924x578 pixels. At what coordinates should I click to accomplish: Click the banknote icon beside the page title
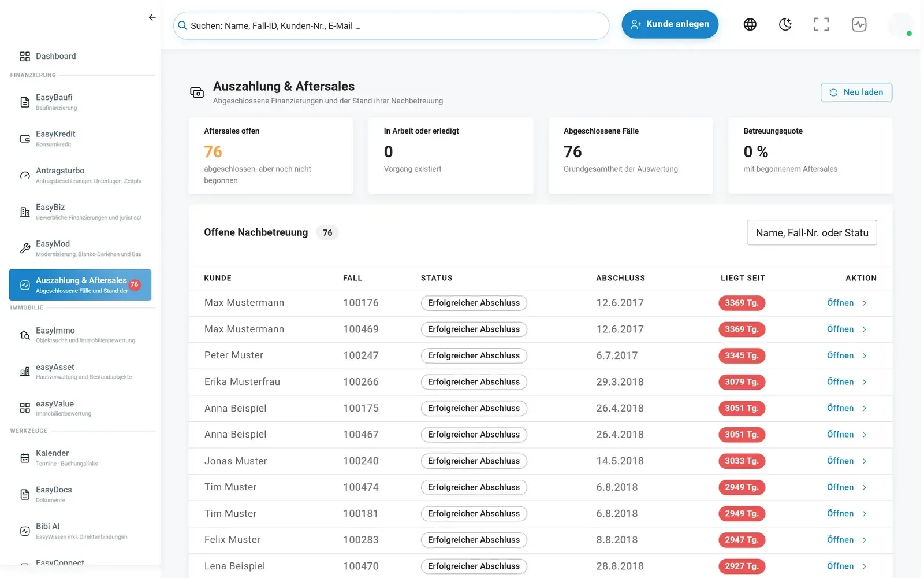(x=197, y=92)
